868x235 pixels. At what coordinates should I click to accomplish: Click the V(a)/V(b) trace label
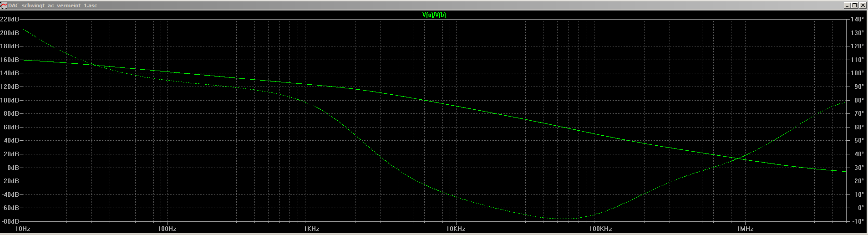pos(434,15)
